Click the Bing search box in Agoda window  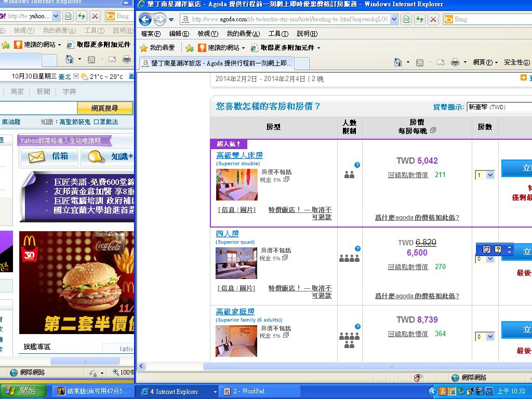point(492,19)
